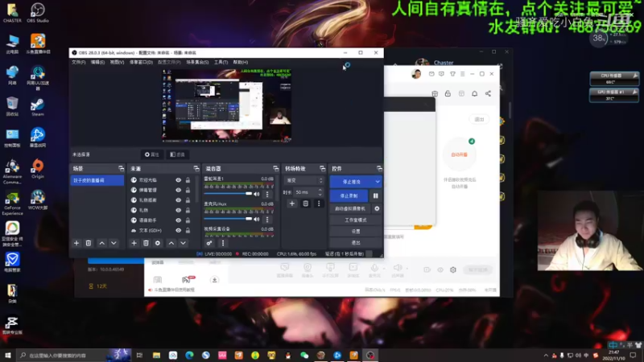Remove the selected source with the Sources trash icon

[146, 244]
